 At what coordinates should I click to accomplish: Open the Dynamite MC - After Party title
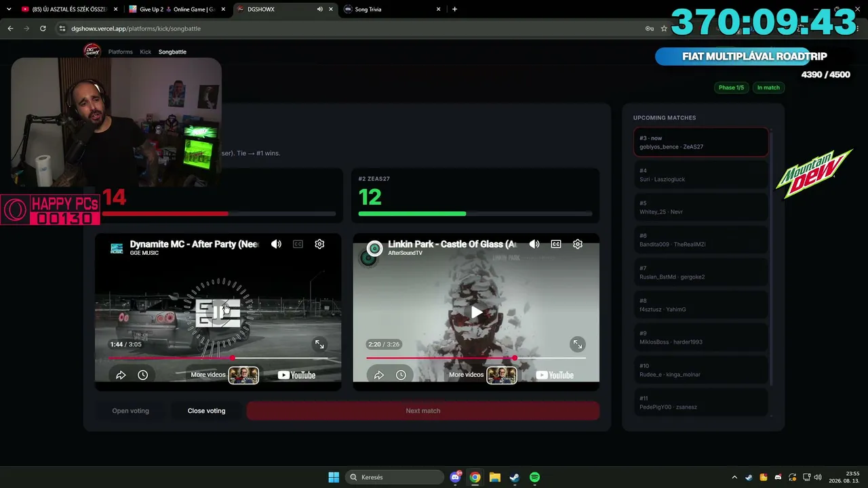[x=195, y=244]
